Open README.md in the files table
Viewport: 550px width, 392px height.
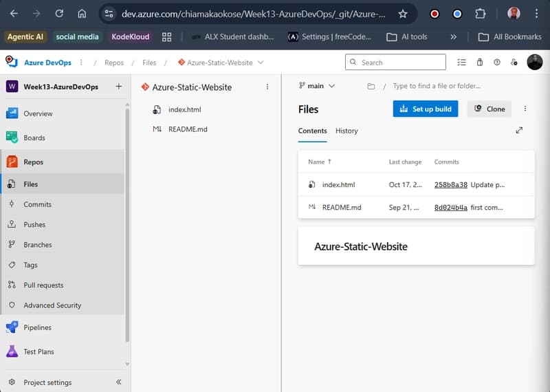coord(342,208)
